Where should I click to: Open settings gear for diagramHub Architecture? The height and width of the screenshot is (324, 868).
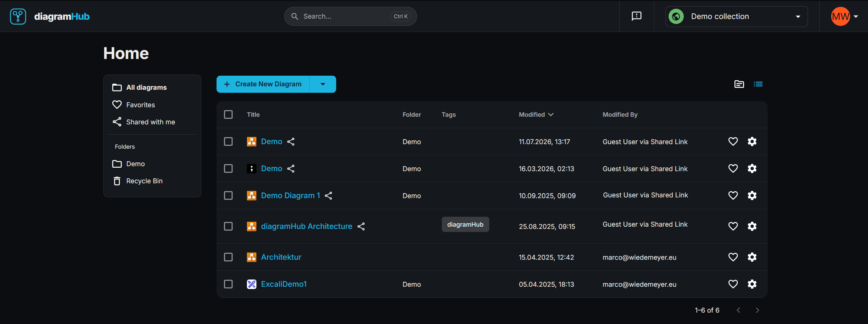752,226
